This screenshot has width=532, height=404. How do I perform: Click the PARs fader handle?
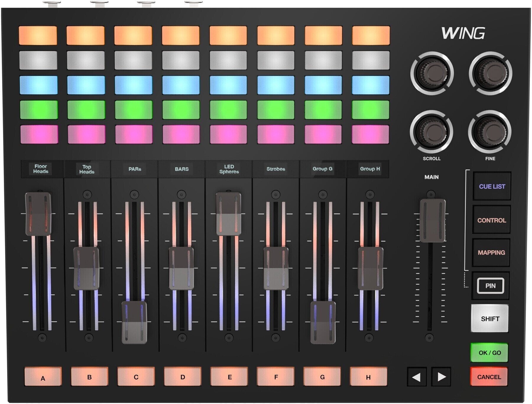[134, 322]
